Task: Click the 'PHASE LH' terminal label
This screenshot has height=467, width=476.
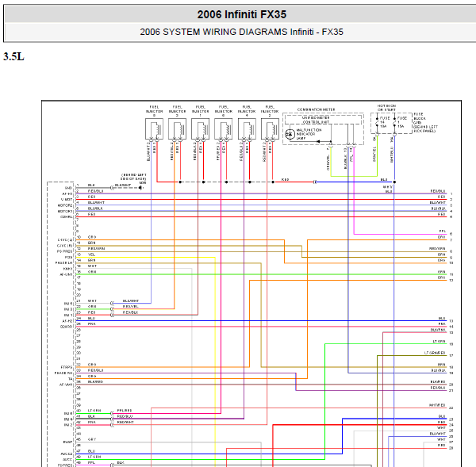Action: coord(64,263)
